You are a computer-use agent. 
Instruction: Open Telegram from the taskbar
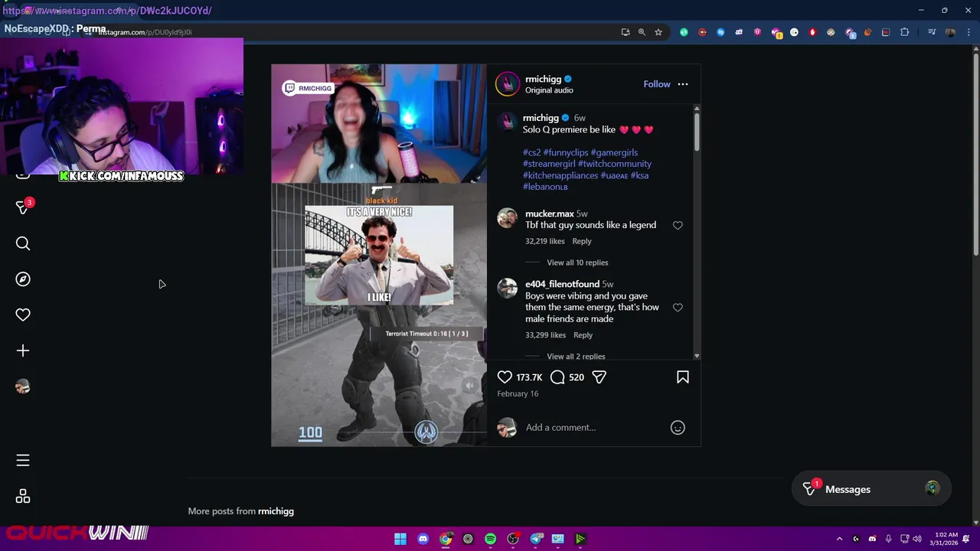[x=537, y=539]
